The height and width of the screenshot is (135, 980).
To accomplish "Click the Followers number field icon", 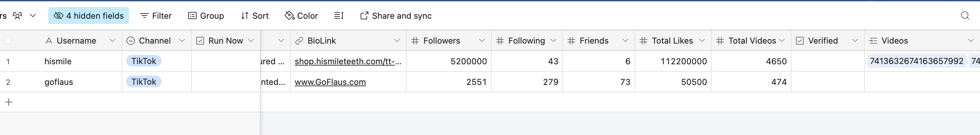I will click(415, 41).
